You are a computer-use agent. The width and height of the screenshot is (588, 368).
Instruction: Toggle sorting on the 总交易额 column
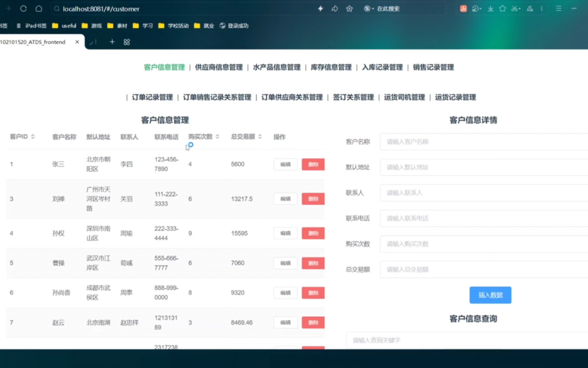click(260, 137)
